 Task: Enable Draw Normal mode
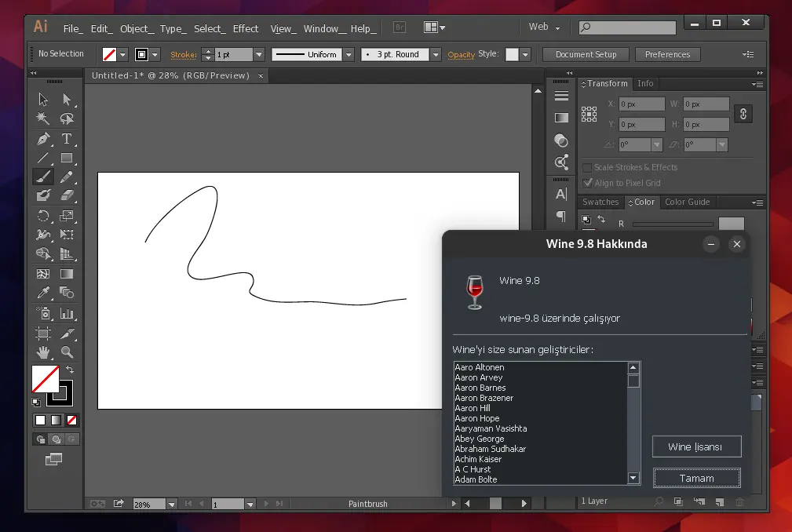[x=40, y=439]
